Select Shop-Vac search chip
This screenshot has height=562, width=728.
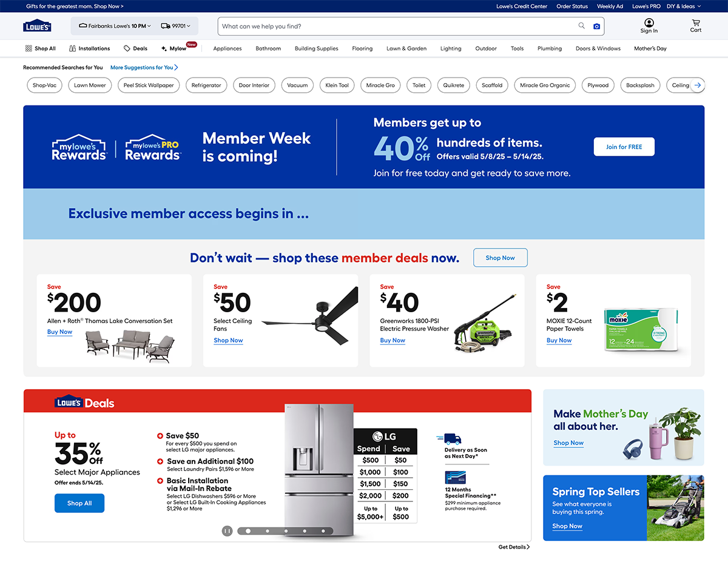click(44, 85)
